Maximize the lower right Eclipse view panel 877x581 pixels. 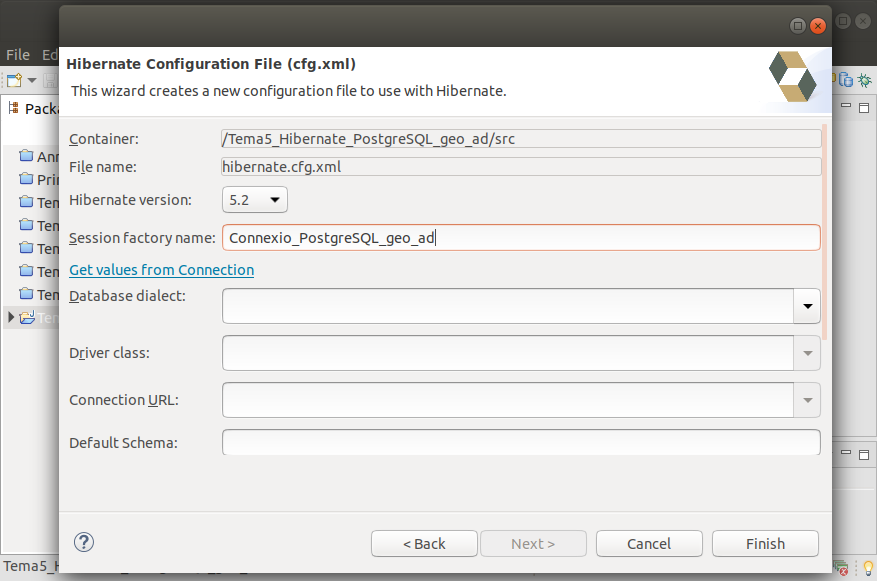tap(864, 455)
